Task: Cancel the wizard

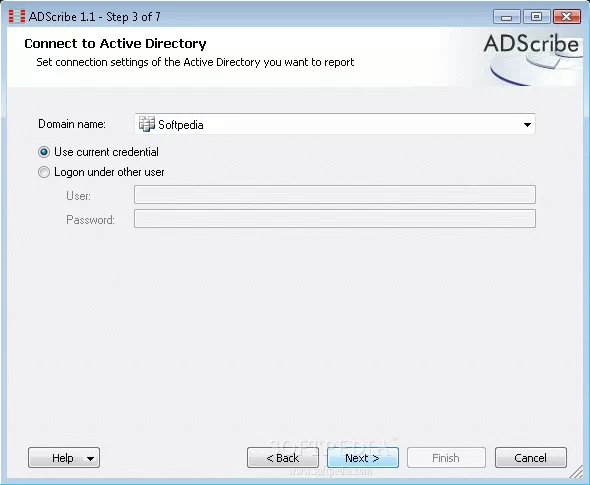Action: coord(531,458)
